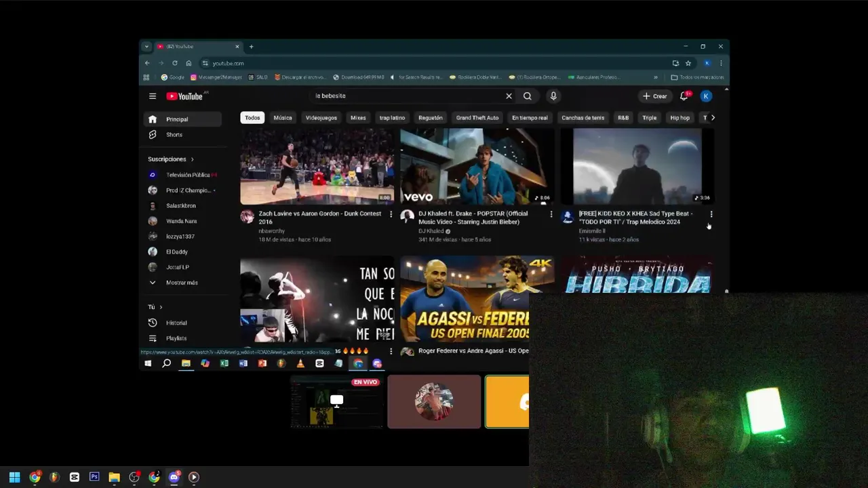Select the Reguetón filter chip
Image resolution: width=868 pixels, height=488 pixels.
point(431,118)
